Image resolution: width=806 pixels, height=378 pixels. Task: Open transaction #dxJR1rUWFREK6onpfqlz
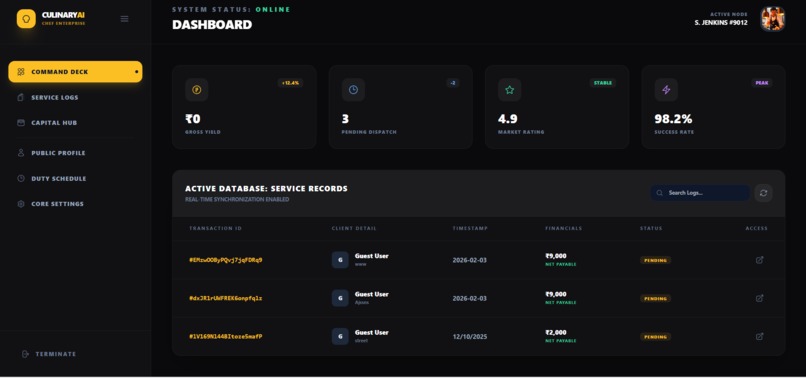click(x=226, y=298)
